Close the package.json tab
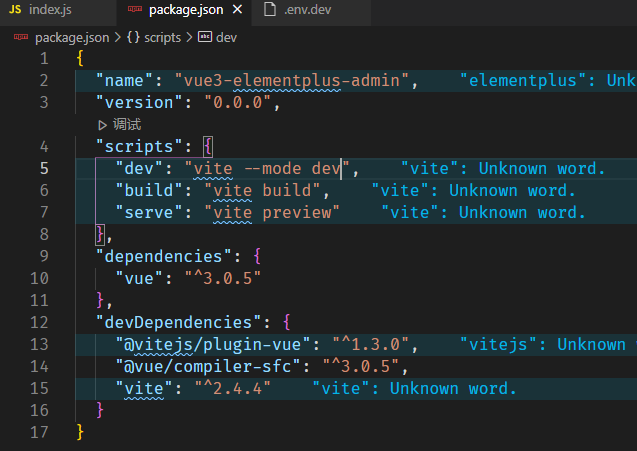 pyautogui.click(x=238, y=9)
